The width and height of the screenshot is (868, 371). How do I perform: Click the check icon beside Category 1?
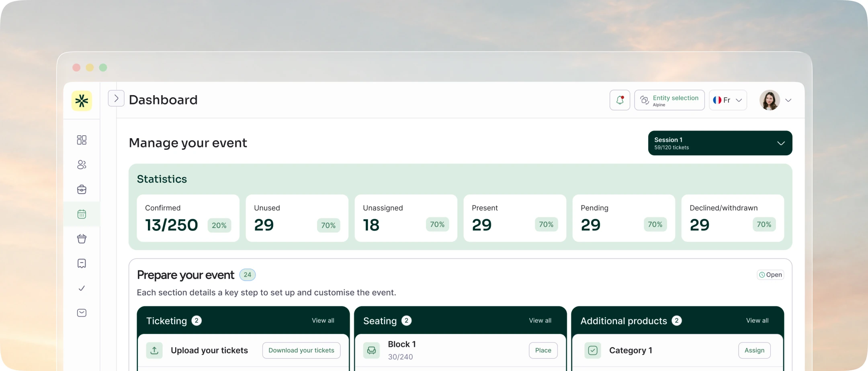point(593,350)
